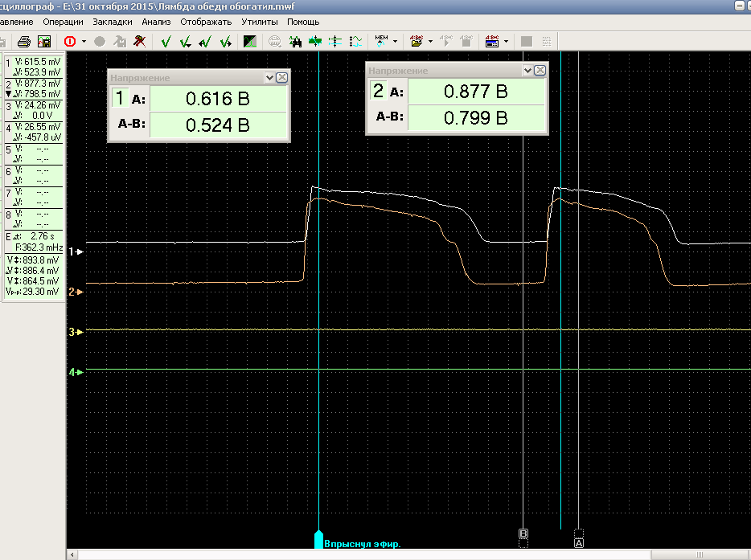
Task: Open the Анализ menu
Action: click(x=156, y=22)
